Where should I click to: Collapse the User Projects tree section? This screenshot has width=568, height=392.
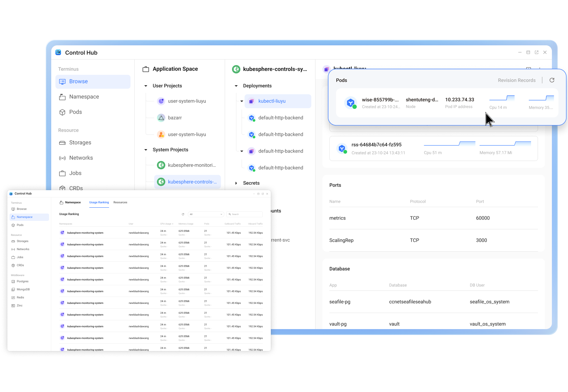pos(146,86)
